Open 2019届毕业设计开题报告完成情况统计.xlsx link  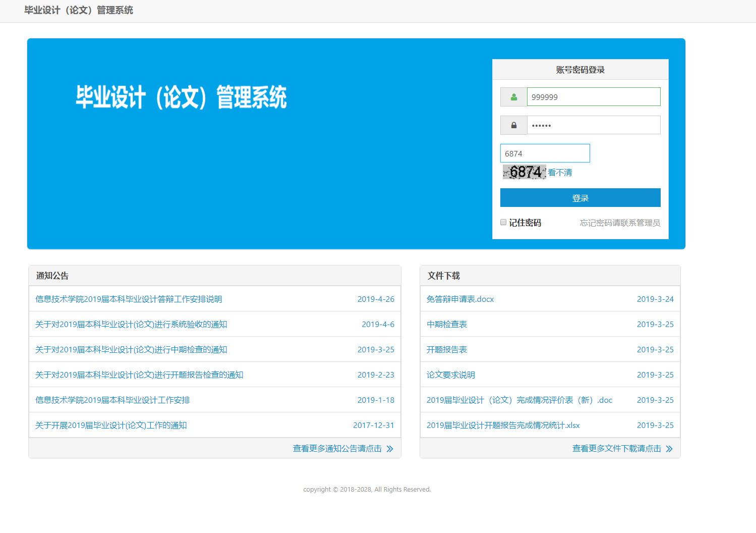(x=503, y=425)
